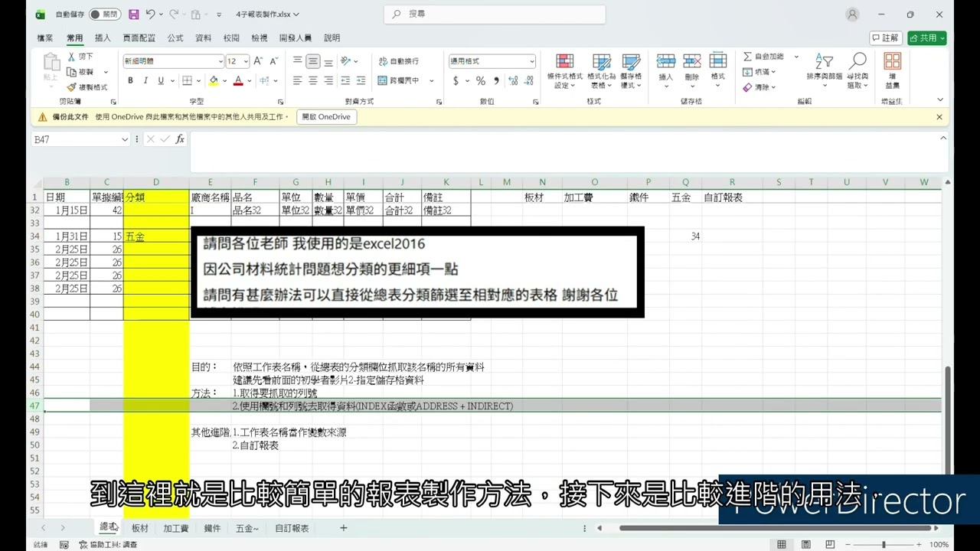Toggle Middle Align in alignment group
This screenshot has width=980, height=551.
pyautogui.click(x=313, y=61)
